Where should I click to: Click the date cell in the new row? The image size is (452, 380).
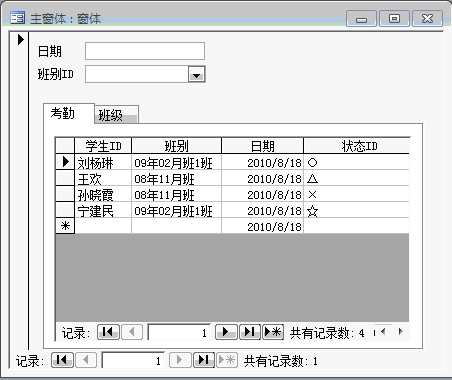(263, 227)
